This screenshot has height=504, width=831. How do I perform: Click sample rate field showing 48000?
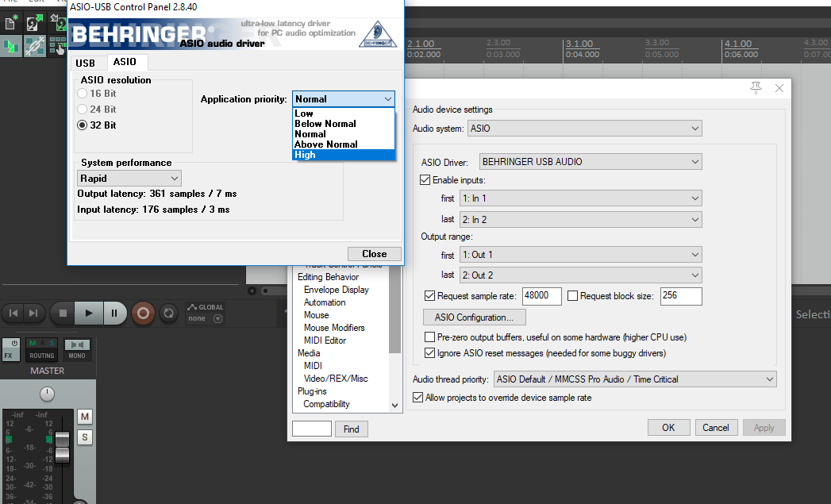click(541, 296)
